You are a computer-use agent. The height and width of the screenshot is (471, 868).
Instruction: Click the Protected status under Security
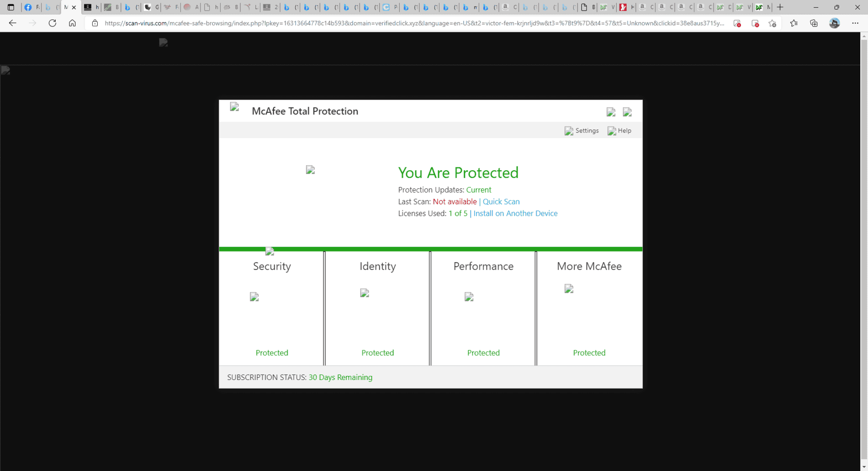[272, 353]
